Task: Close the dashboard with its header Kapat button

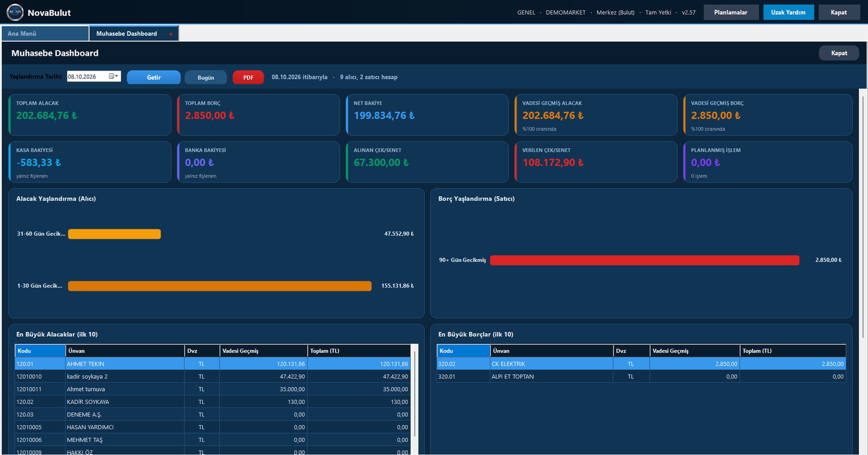Action: point(839,53)
